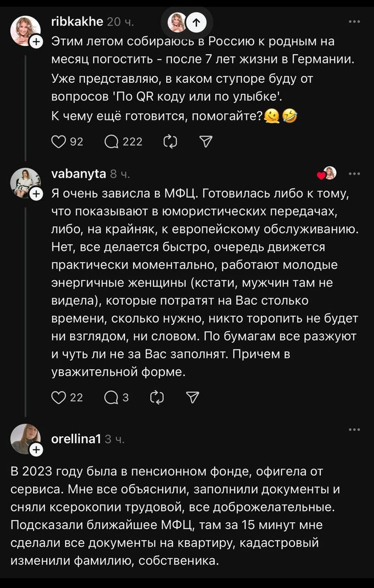
Task: Open more options menu for ribkakhe's post
Action: point(354,22)
